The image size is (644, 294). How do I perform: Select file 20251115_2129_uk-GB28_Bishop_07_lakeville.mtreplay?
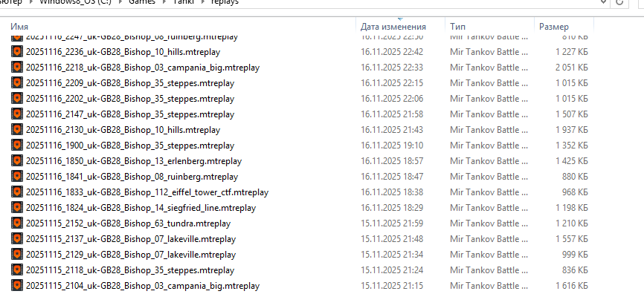131,255
